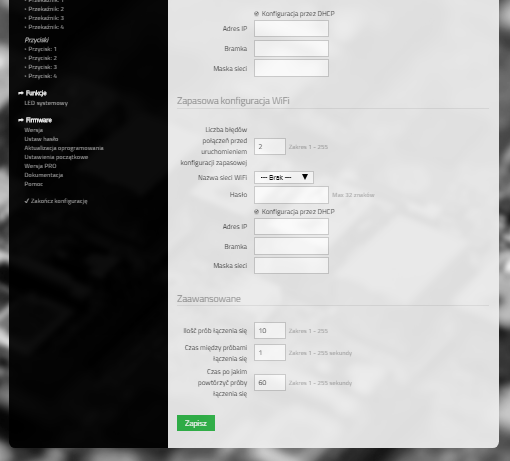Select the Funkcje section heading
The height and width of the screenshot is (461, 510).
pos(36,93)
